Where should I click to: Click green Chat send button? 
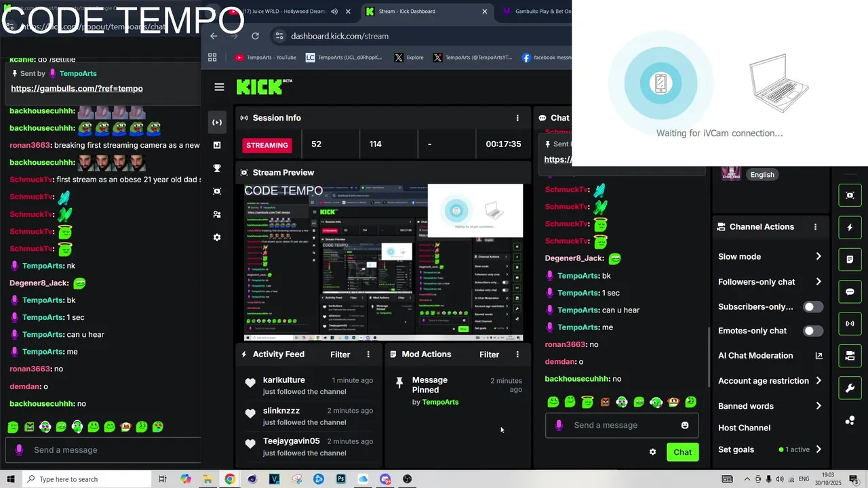[x=682, y=452]
